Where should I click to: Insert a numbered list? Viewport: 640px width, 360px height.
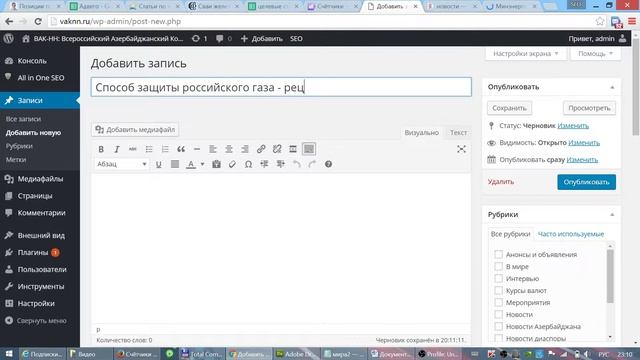click(x=165, y=149)
